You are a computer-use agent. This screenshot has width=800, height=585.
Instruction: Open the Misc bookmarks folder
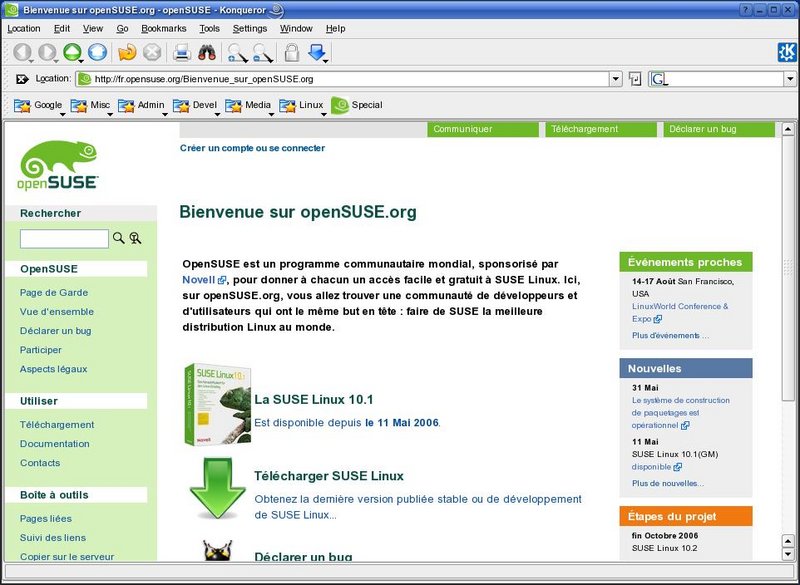(90, 105)
